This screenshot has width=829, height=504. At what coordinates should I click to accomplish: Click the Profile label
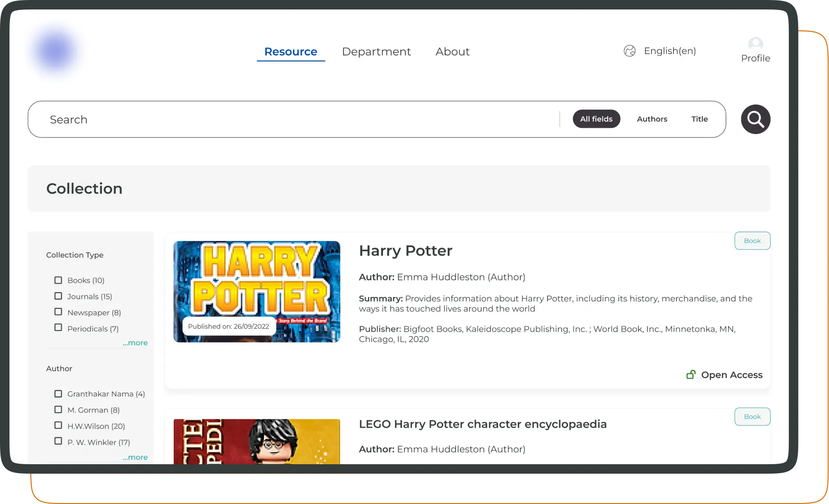pyautogui.click(x=756, y=58)
